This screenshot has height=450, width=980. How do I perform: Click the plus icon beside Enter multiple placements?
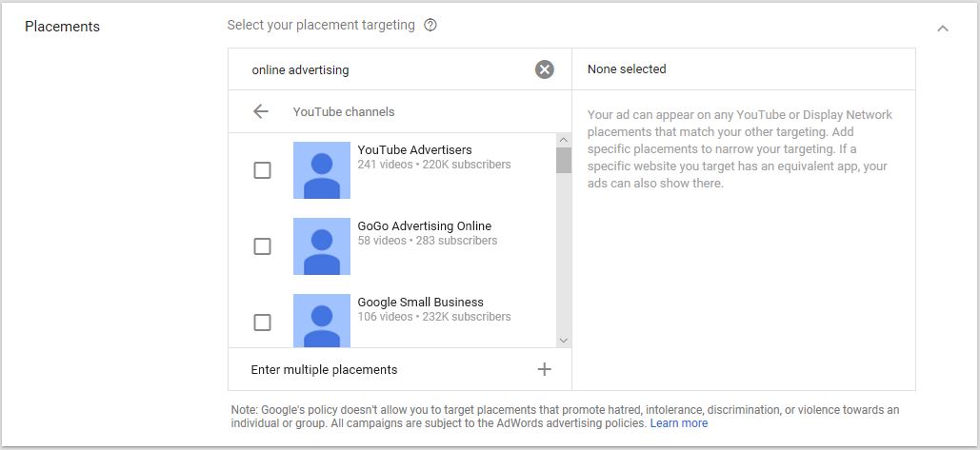(x=545, y=369)
